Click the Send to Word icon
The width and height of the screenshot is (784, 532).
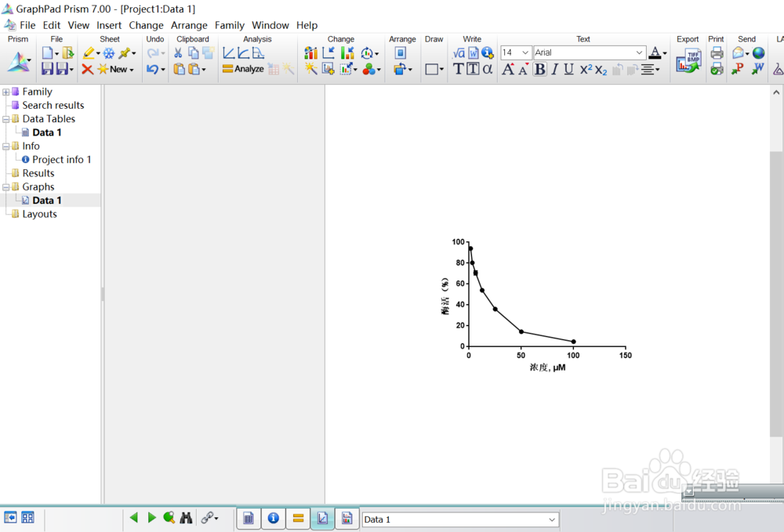click(x=758, y=69)
